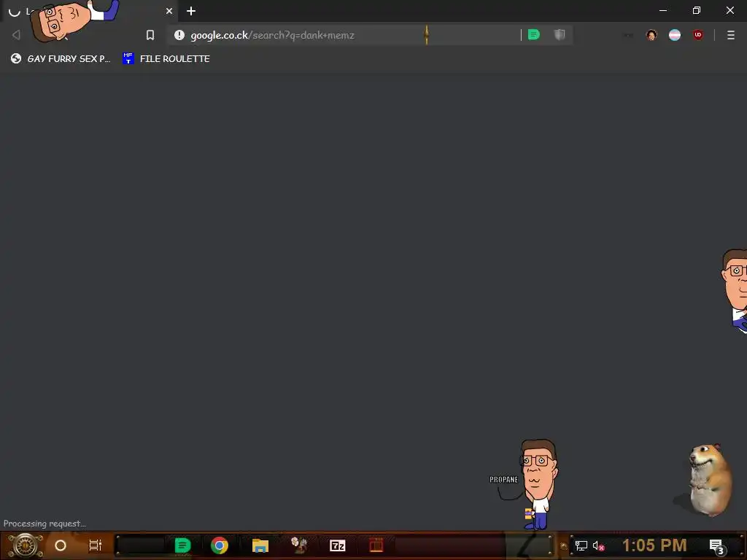This screenshot has width=747, height=560.
Task: Open the globe-icon bookmark in the bookmarks bar
Action: click(61, 58)
